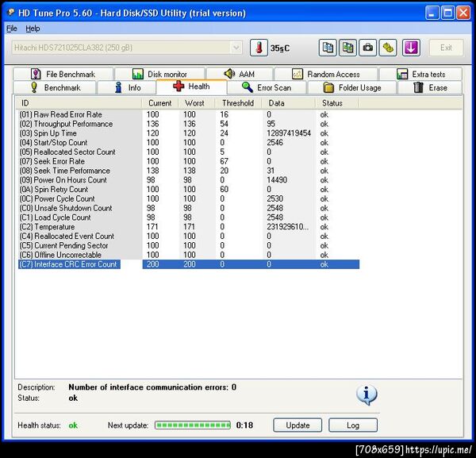The width and height of the screenshot is (476, 458).
Task: Click the data value 14490
Action: 277,180
